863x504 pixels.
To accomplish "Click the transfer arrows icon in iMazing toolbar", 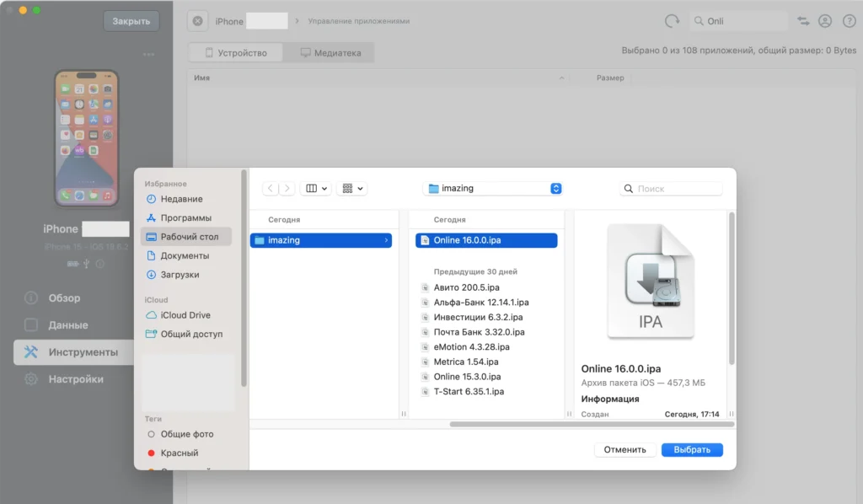I will 803,21.
